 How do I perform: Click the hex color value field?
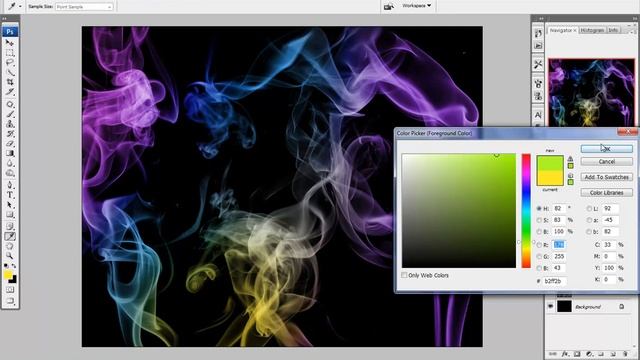[554, 281]
